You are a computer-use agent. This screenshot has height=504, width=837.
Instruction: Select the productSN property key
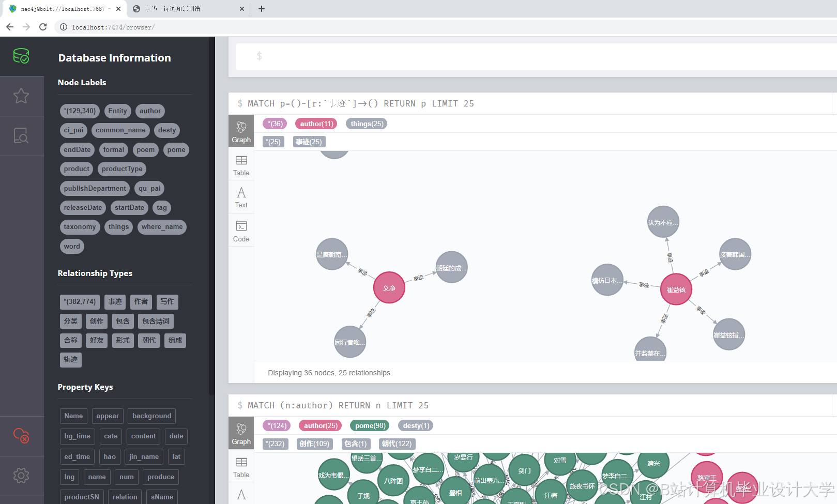pyautogui.click(x=82, y=497)
